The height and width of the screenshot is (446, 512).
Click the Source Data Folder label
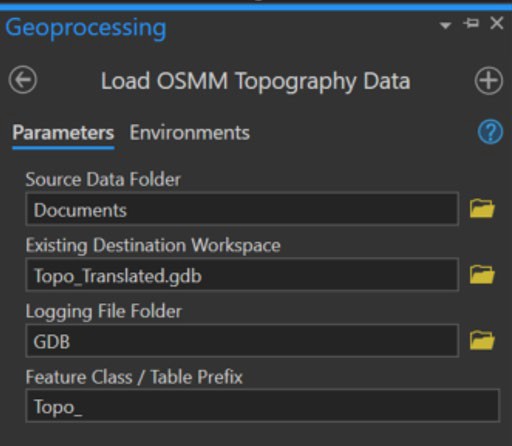coord(103,179)
